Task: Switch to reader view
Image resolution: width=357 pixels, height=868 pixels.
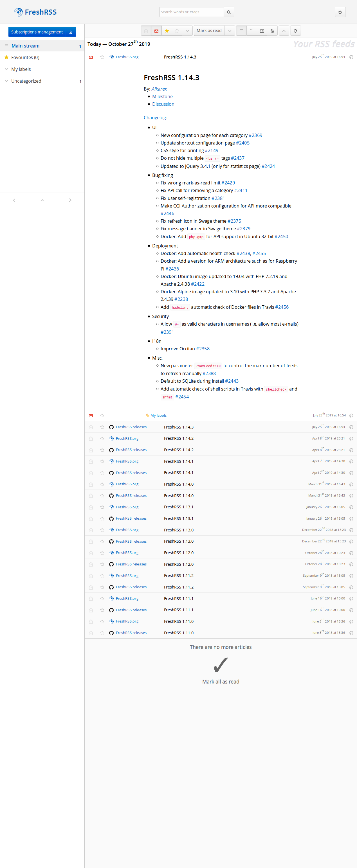Action: [262, 31]
